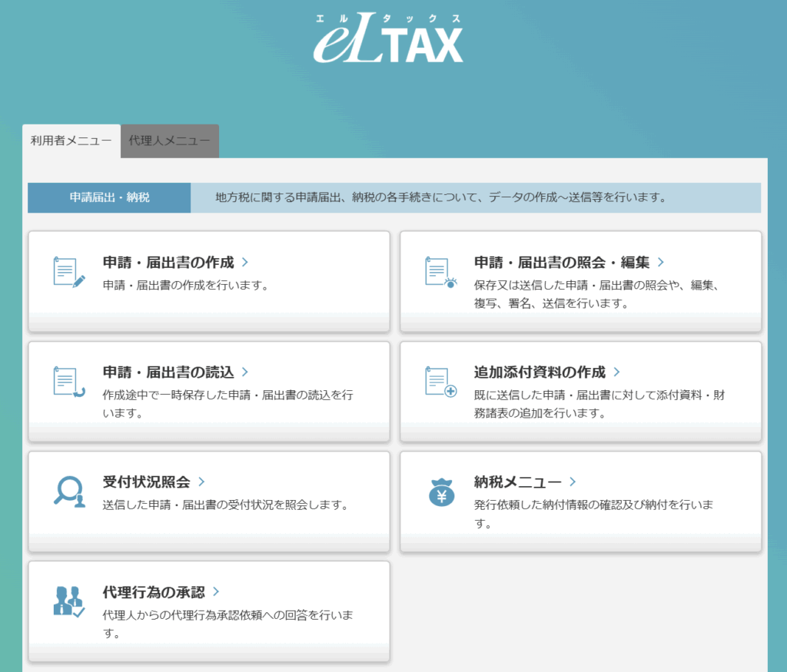Click the yen money bag icon
The width and height of the screenshot is (787, 672).
441,492
